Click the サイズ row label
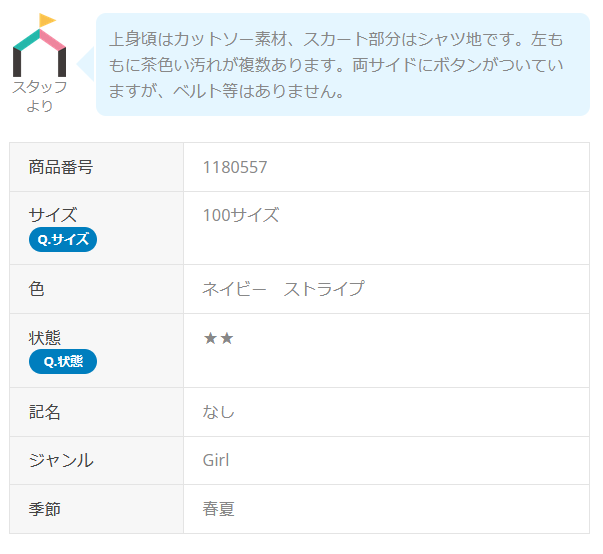The image size is (603, 554). (53, 214)
